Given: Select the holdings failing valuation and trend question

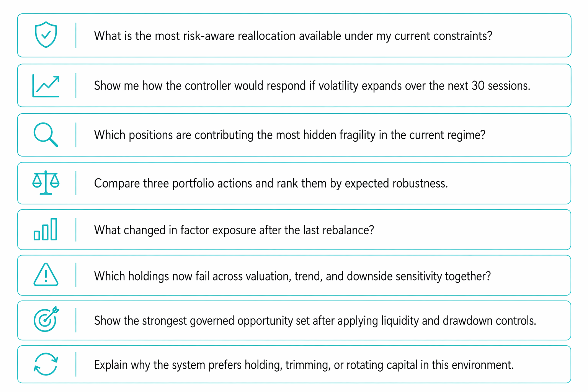Looking at the screenshot, I should pyautogui.click(x=292, y=276).
